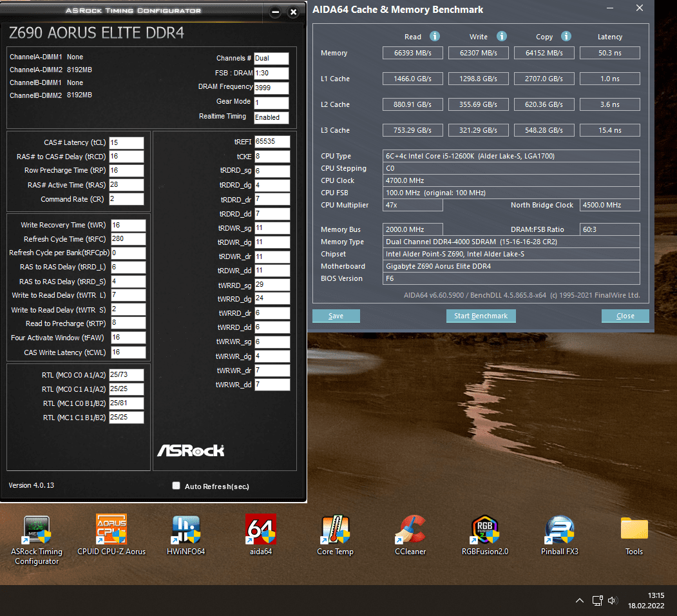The width and height of the screenshot is (677, 616).
Task: Select the tRCD value field
Action: point(126,157)
